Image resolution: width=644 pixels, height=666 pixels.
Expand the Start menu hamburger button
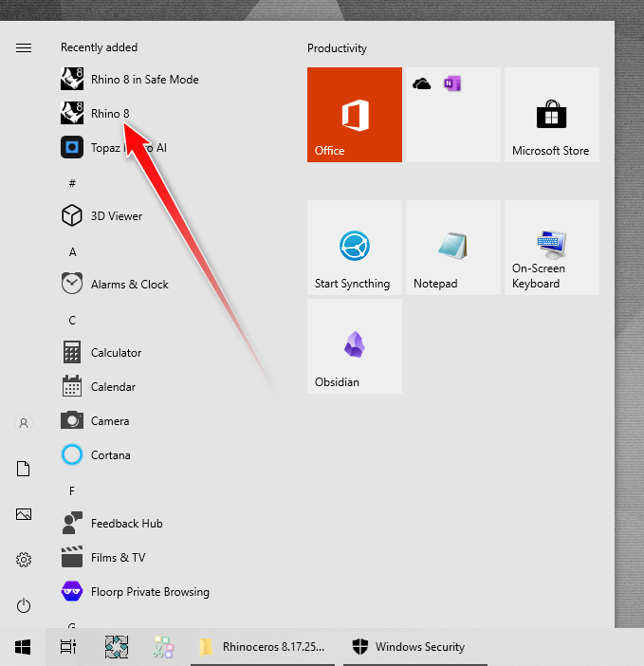point(24,48)
